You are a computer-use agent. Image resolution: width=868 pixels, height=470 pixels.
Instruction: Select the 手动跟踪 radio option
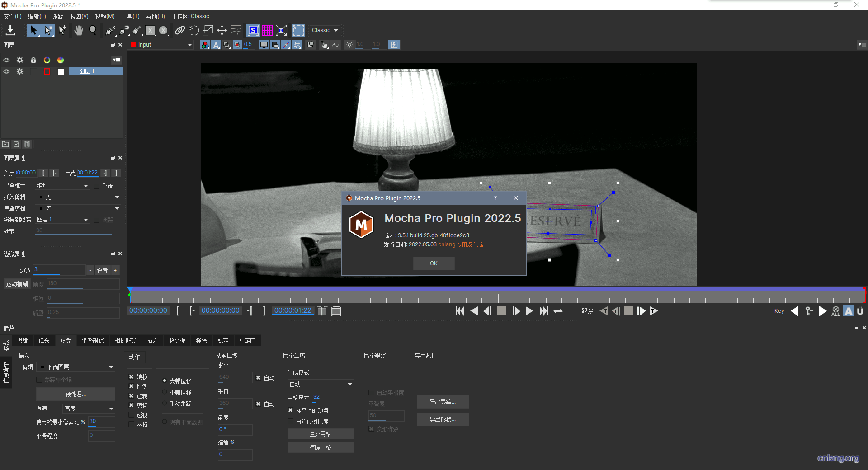[165, 404]
